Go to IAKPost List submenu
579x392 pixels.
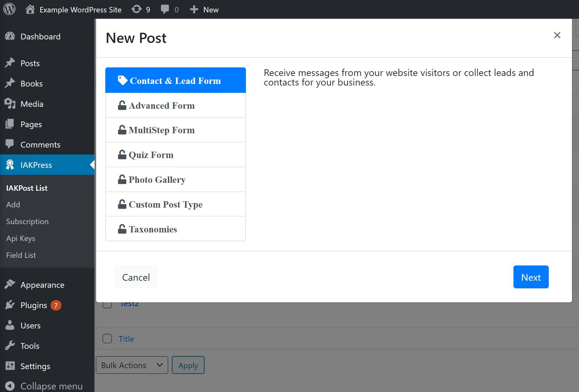(x=27, y=188)
